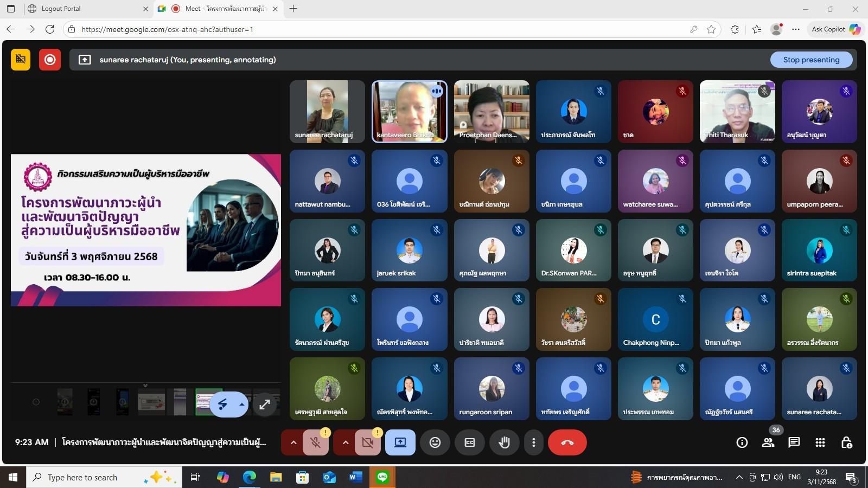Image resolution: width=868 pixels, height=488 pixels.
Task: Leave the call with the red hang-up button
Action: (x=567, y=442)
